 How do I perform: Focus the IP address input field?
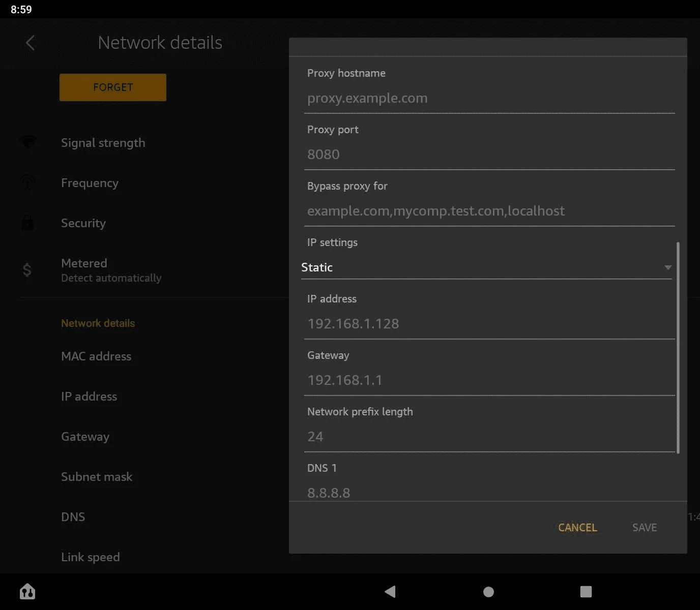(489, 324)
